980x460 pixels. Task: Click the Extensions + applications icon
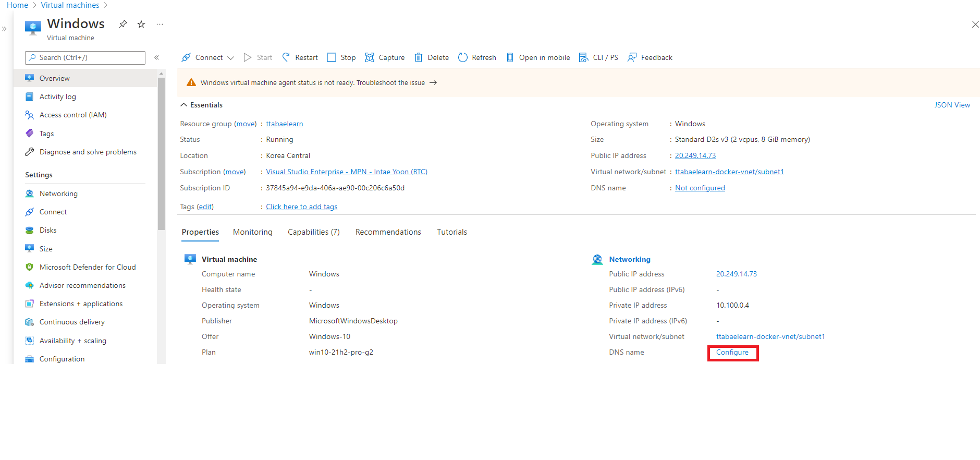click(30, 304)
